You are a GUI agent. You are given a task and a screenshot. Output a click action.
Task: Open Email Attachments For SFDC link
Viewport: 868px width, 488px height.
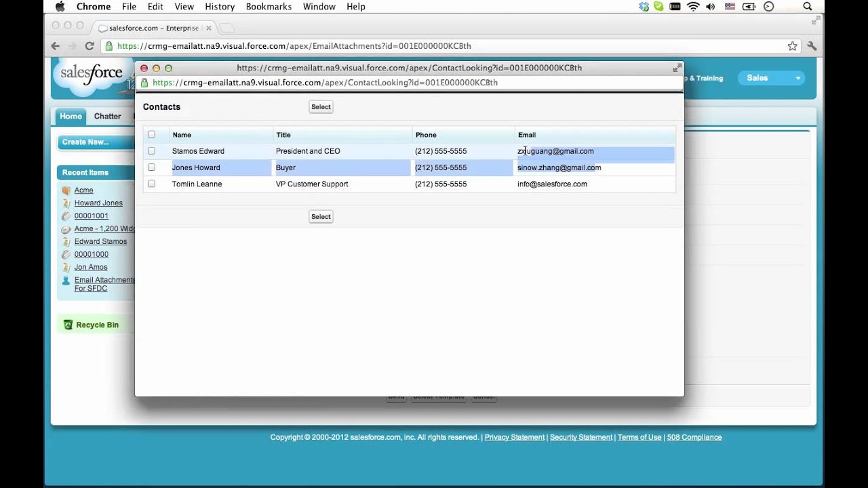(104, 284)
